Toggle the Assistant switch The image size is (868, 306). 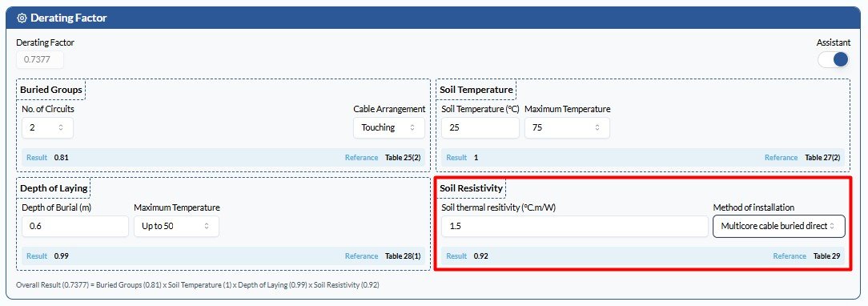click(834, 59)
